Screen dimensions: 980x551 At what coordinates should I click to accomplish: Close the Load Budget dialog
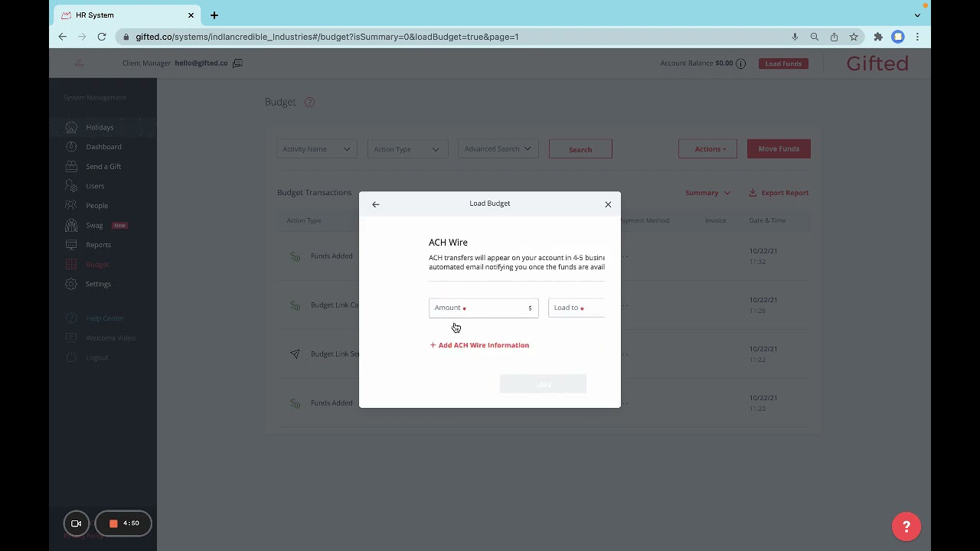click(608, 204)
